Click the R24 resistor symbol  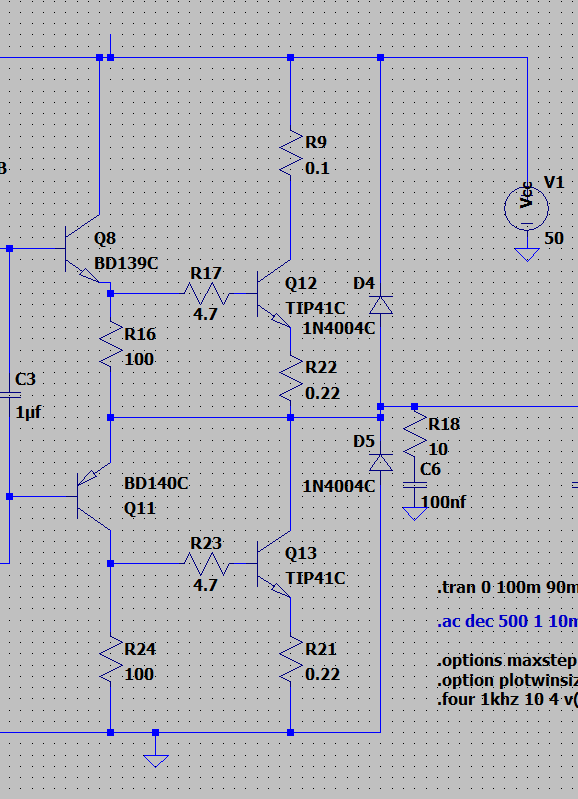tap(111, 659)
